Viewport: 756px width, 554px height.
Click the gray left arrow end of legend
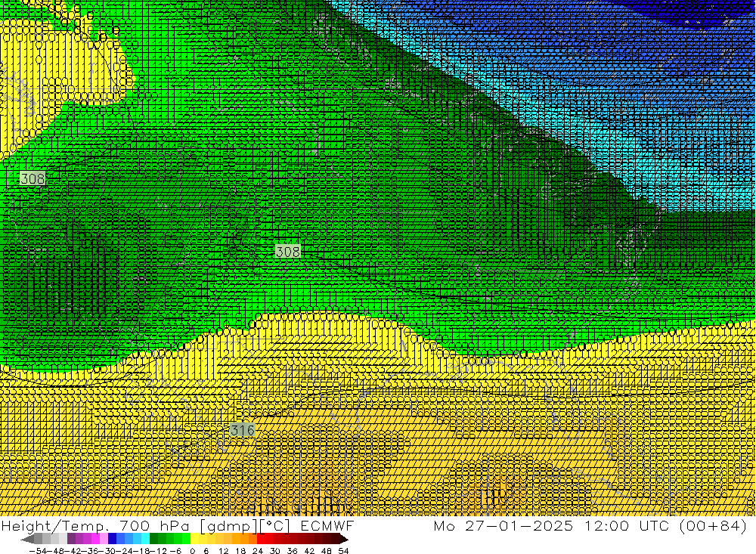point(27,539)
